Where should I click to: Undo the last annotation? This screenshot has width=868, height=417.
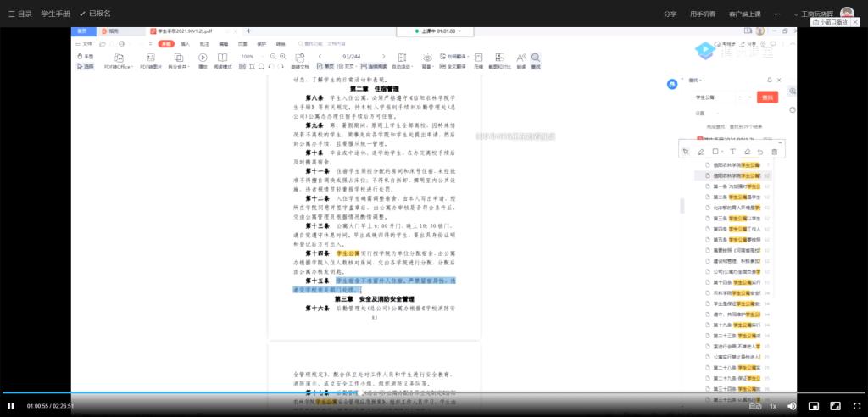pos(759,152)
